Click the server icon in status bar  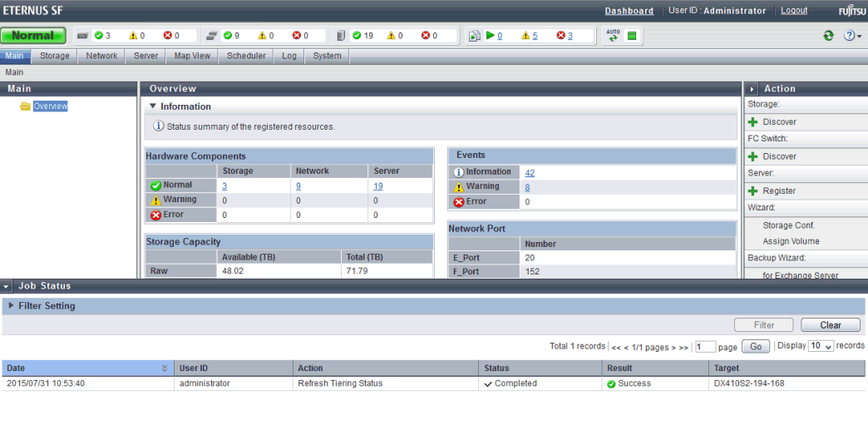coord(341,36)
